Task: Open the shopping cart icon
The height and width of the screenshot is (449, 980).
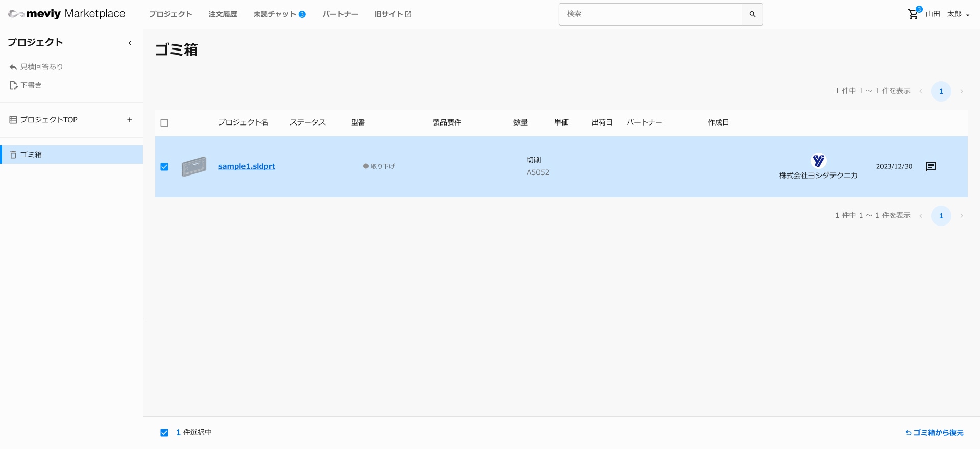Action: [x=913, y=14]
